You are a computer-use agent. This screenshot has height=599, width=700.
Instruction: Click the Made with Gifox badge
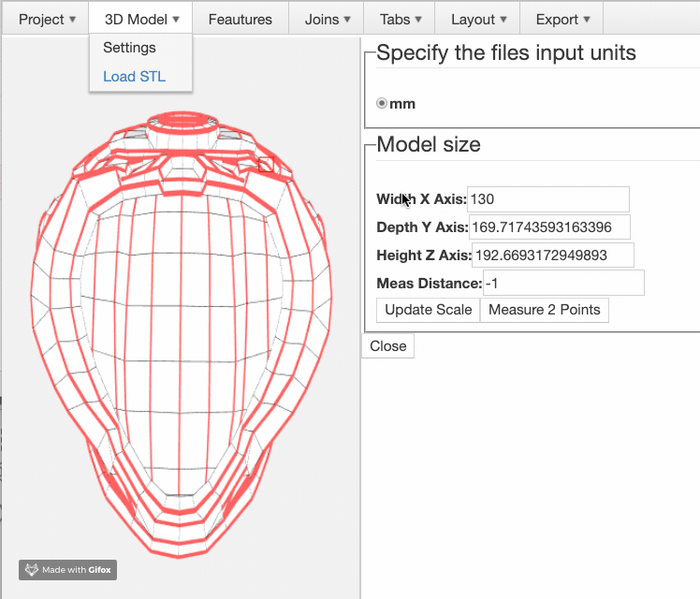point(68,570)
